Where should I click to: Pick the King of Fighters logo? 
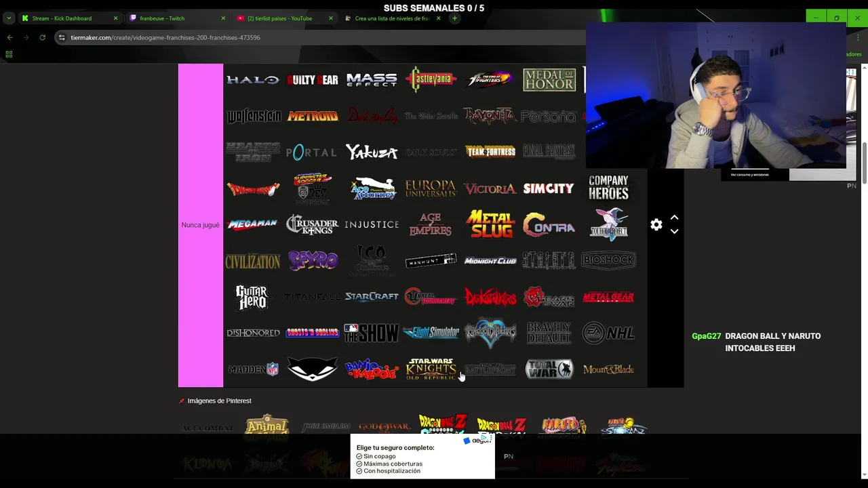(490, 79)
